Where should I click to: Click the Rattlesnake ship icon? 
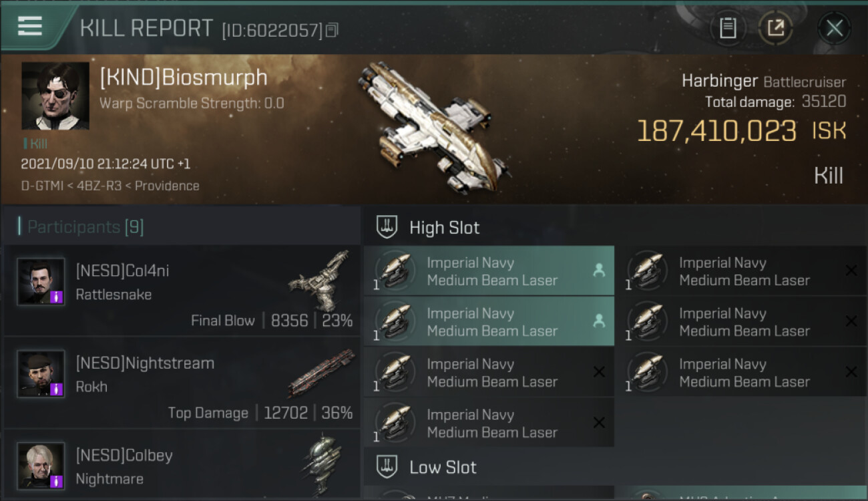[320, 279]
